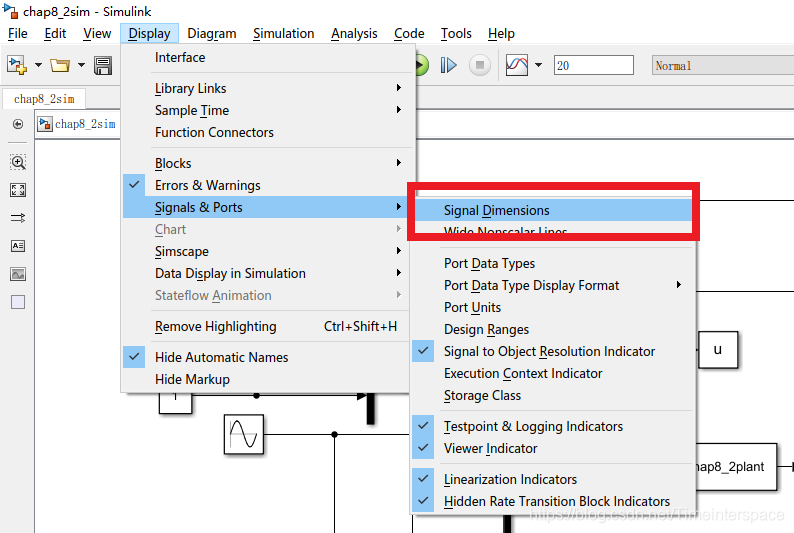Open the Data Inspector scope icon
Screen dimensions: 794x533
517,65
